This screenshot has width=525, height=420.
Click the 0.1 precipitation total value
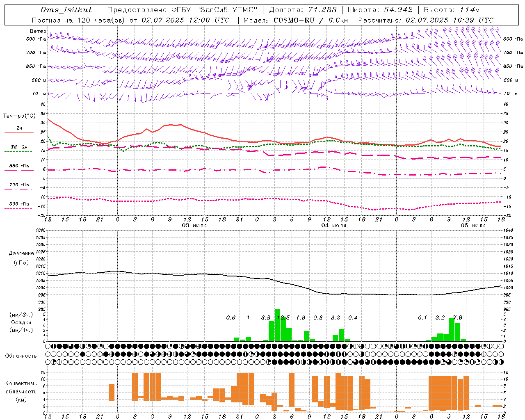click(x=422, y=318)
